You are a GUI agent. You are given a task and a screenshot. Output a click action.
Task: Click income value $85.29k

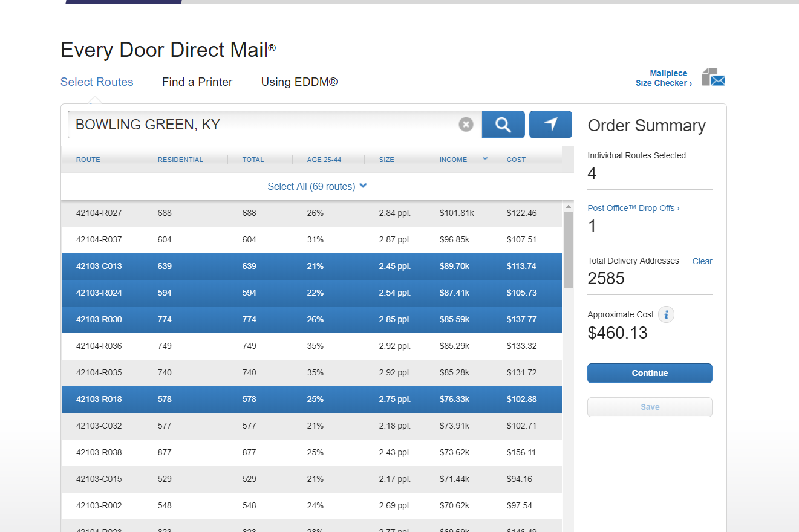click(454, 346)
